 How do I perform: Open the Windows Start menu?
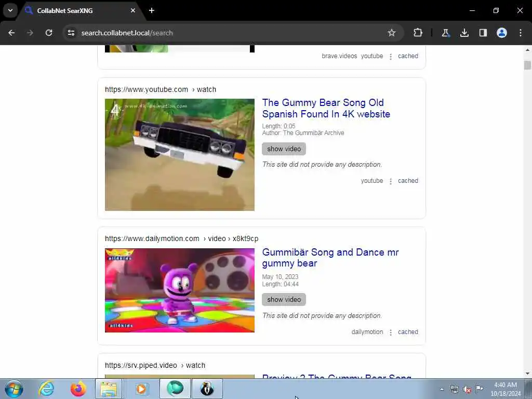point(14,389)
